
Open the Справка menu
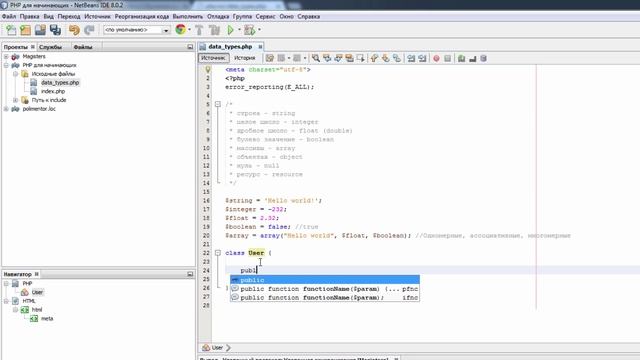pyautogui.click(x=309, y=17)
